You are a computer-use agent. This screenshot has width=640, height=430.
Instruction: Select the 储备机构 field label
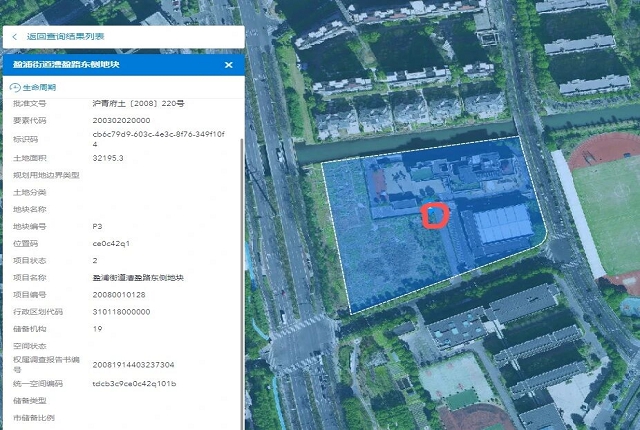(x=29, y=329)
